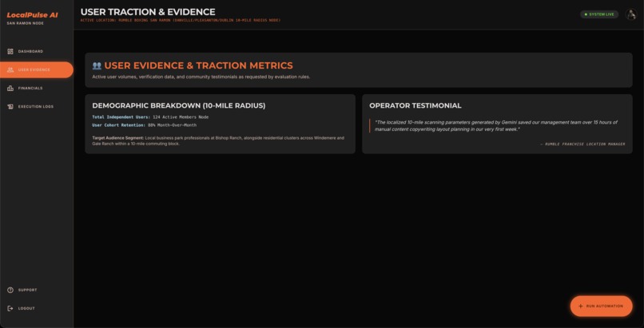This screenshot has height=328, width=644.
Task: Click the people emoji in the section heading
Action: point(97,65)
